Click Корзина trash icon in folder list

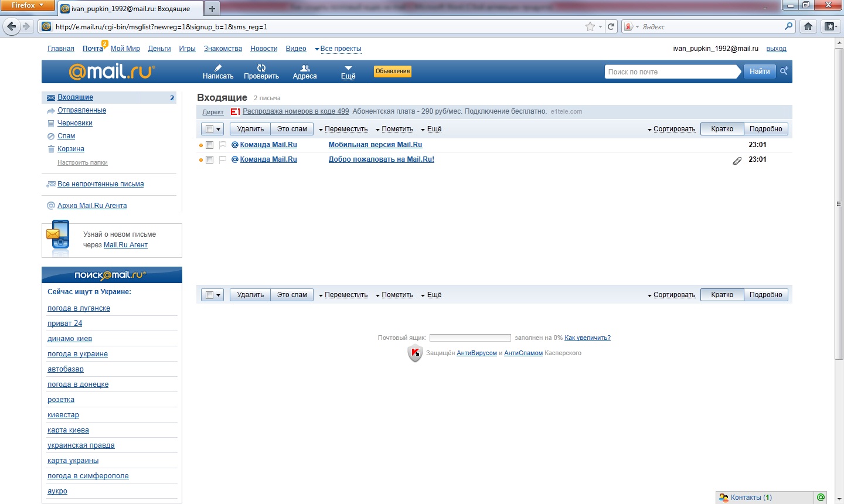click(x=51, y=149)
